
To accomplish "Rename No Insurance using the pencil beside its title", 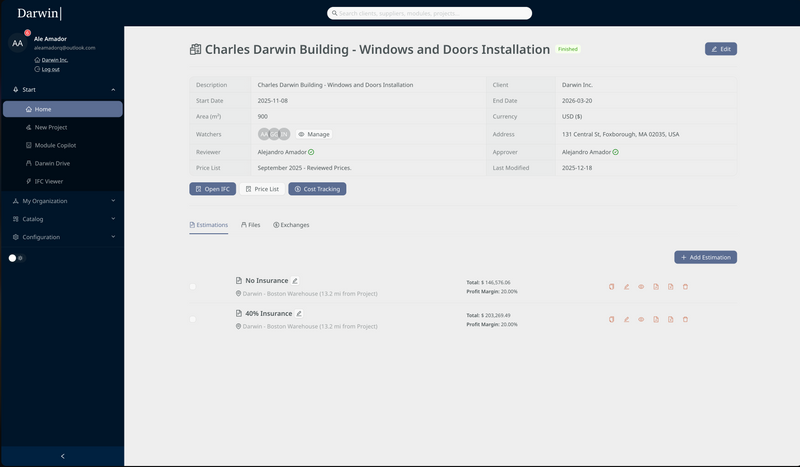I will (295, 281).
